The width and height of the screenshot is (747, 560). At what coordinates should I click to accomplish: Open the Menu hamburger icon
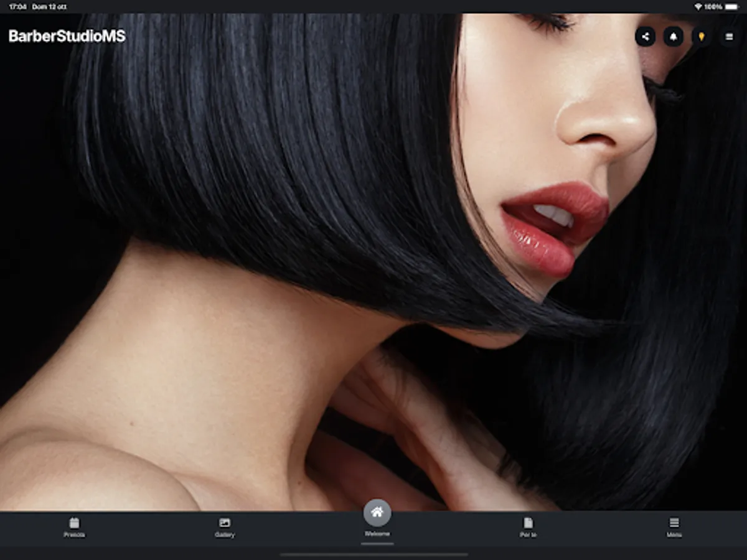[x=674, y=523]
